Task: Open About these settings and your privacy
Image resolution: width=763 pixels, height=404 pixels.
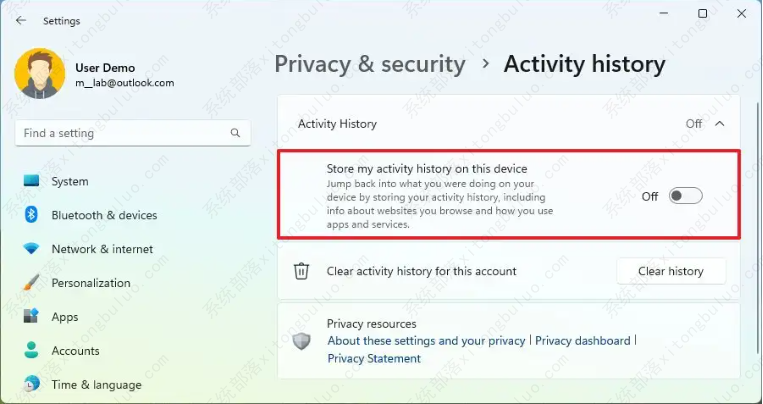Action: (426, 341)
